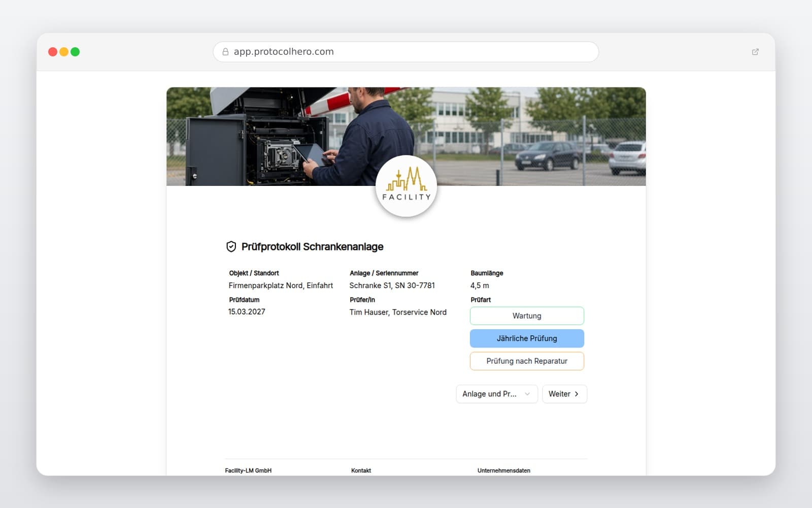Viewport: 812px width, 508px height.
Task: Click the shield icon beside Prüfprotokoll title
Action: [231, 247]
